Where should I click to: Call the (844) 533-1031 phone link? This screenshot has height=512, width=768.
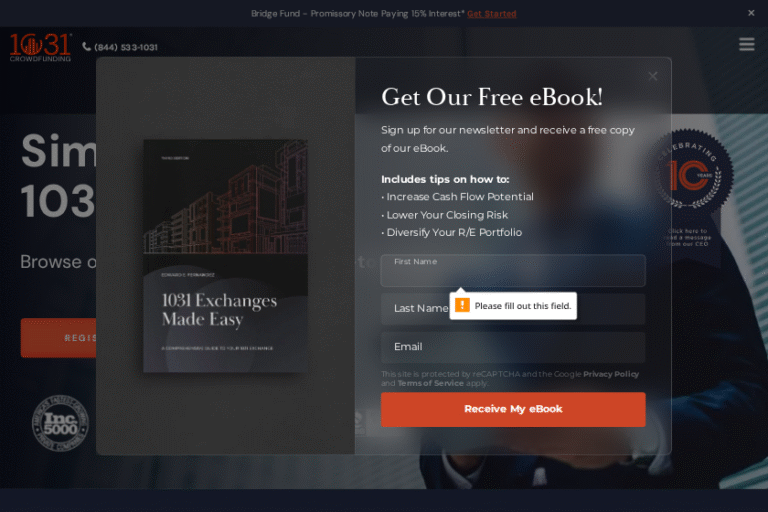tap(126, 47)
